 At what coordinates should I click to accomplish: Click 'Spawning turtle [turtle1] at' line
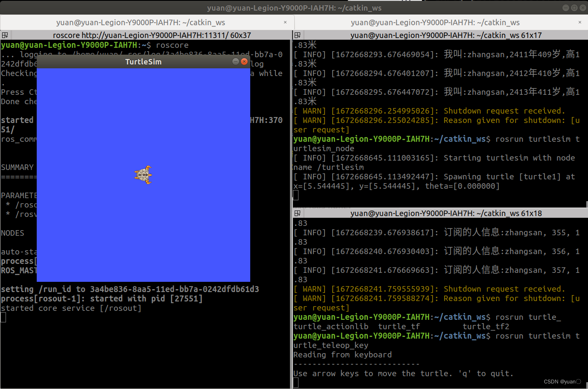point(434,176)
